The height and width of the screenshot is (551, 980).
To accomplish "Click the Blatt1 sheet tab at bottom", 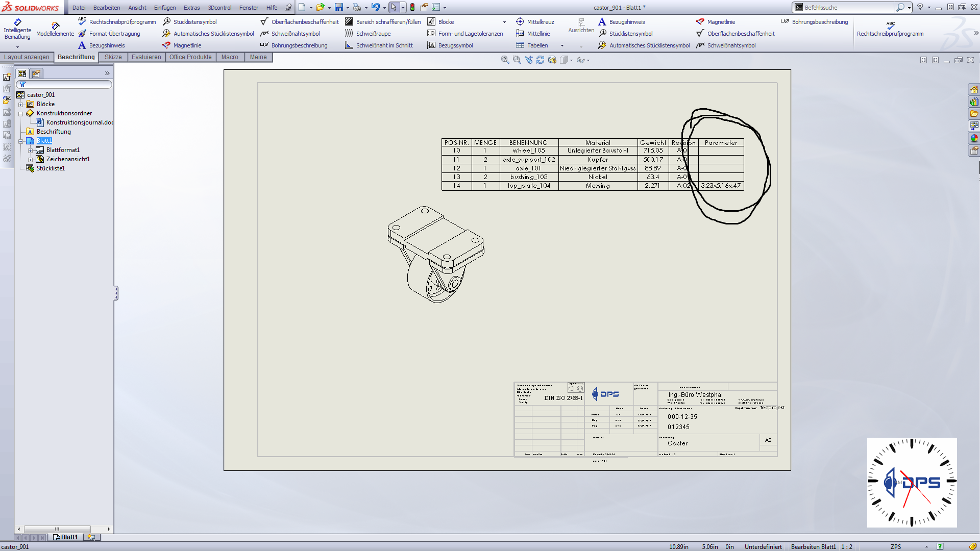I will (66, 537).
